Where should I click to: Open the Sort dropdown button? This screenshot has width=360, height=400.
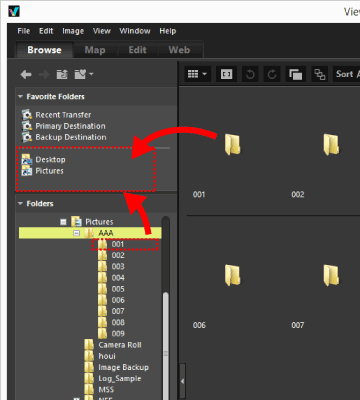click(x=346, y=74)
